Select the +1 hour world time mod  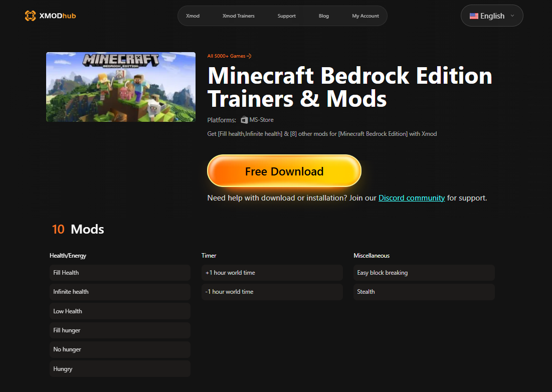[272, 273]
